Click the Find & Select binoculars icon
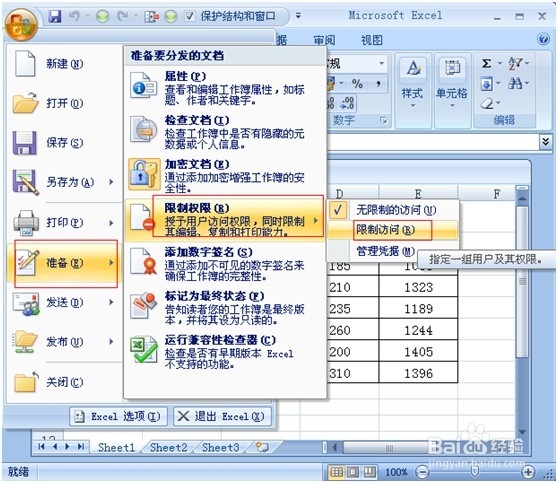Image resolution: width=558 pixels, height=483 pixels. click(515, 84)
